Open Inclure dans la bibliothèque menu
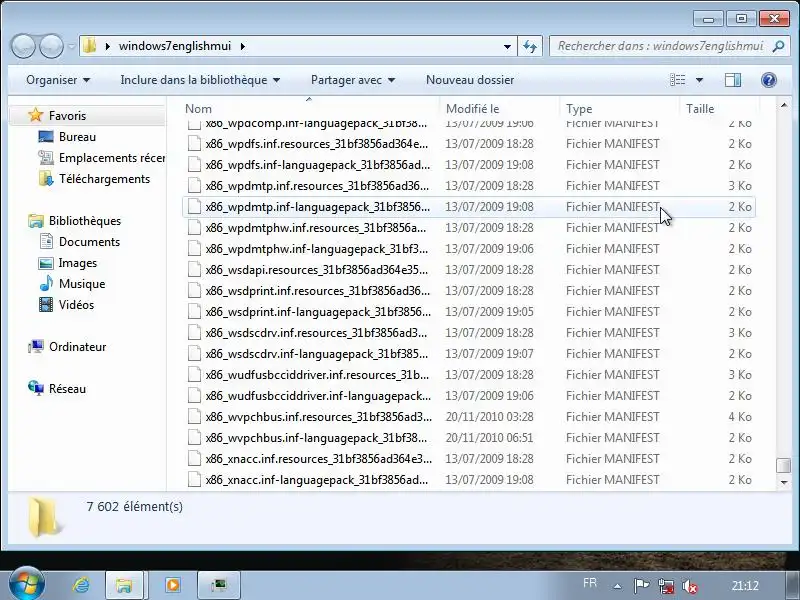The image size is (800, 600). 200,80
